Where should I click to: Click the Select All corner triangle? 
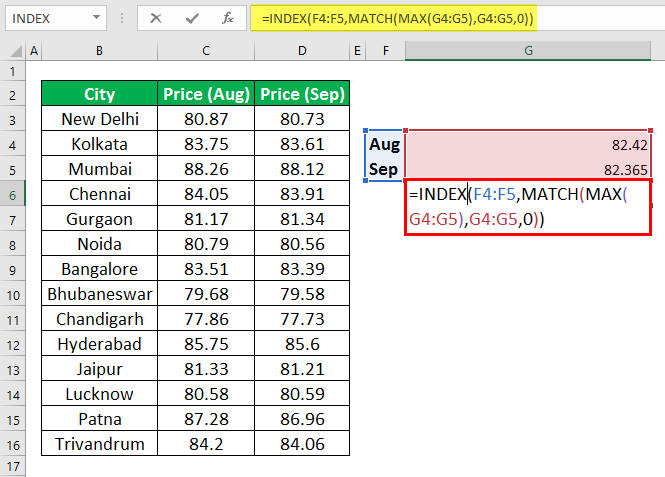click(x=16, y=51)
